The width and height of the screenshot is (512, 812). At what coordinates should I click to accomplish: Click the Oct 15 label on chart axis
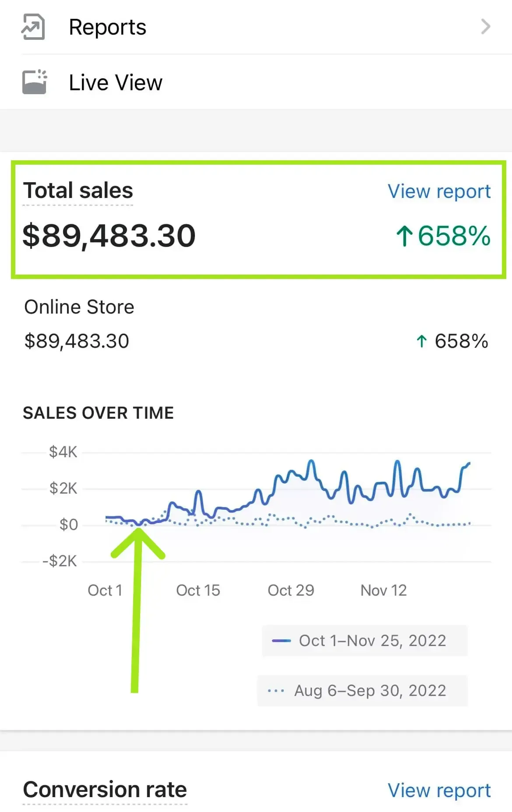198,590
